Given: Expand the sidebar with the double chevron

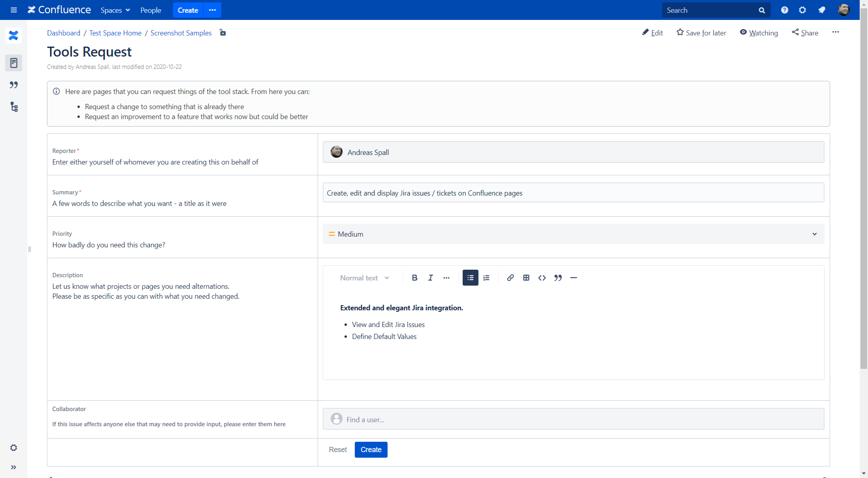Looking at the screenshot, I should click(x=14, y=467).
